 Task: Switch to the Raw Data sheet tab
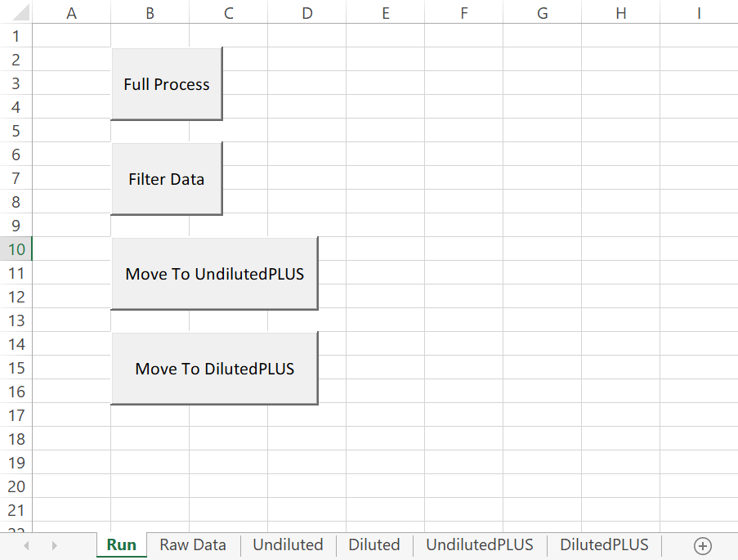pos(193,545)
